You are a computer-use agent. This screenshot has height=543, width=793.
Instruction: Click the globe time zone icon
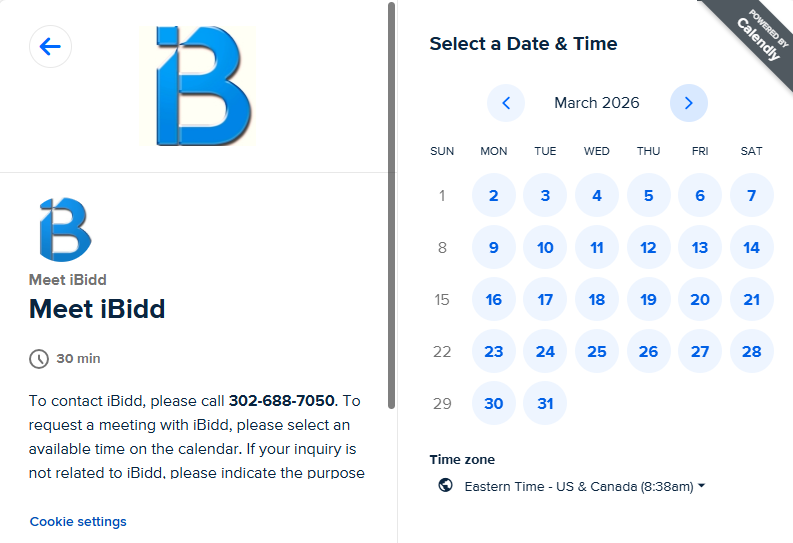446,486
